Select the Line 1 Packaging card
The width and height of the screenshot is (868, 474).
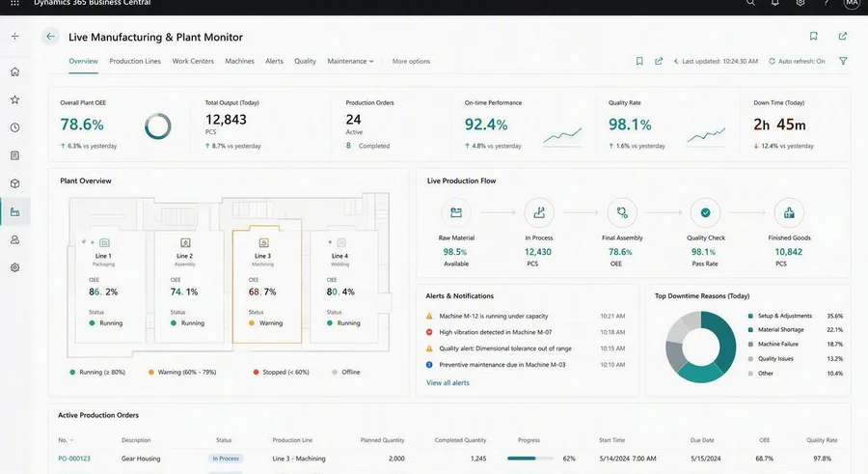[x=108, y=287]
